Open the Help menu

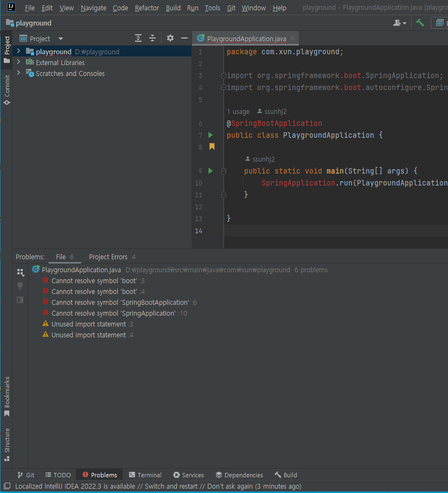click(x=279, y=8)
